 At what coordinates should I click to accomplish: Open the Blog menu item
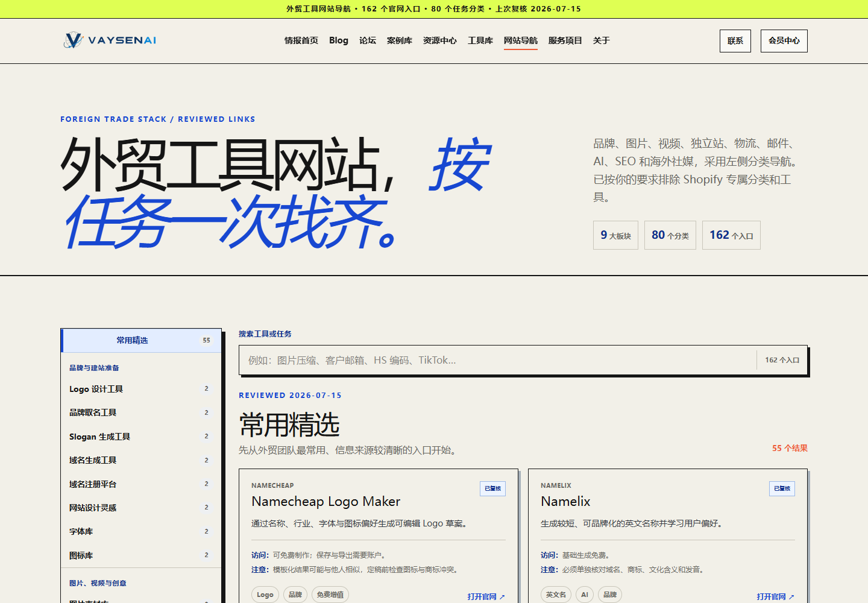tap(339, 40)
